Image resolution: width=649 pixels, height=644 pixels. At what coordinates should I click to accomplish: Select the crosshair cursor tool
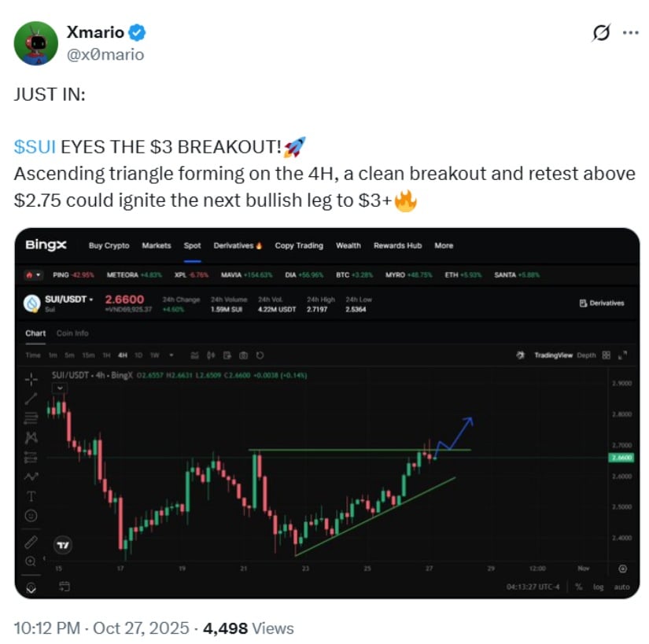[x=31, y=379]
